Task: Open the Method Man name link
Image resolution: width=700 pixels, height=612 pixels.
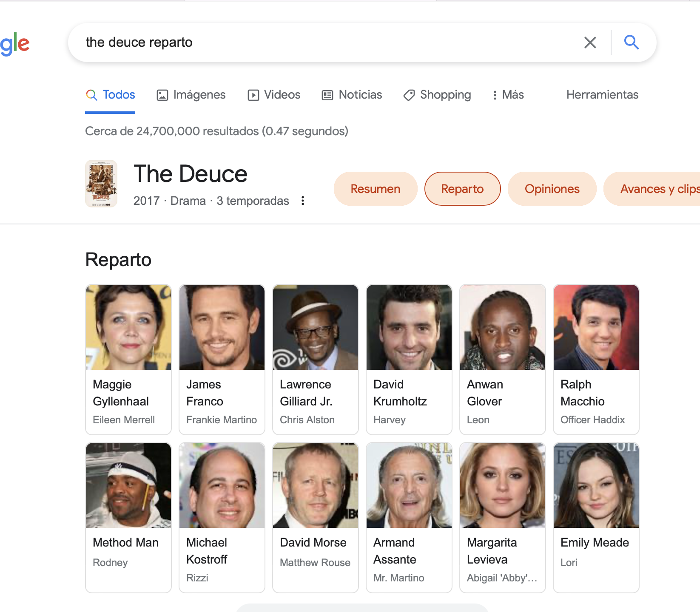Action: pos(126,542)
